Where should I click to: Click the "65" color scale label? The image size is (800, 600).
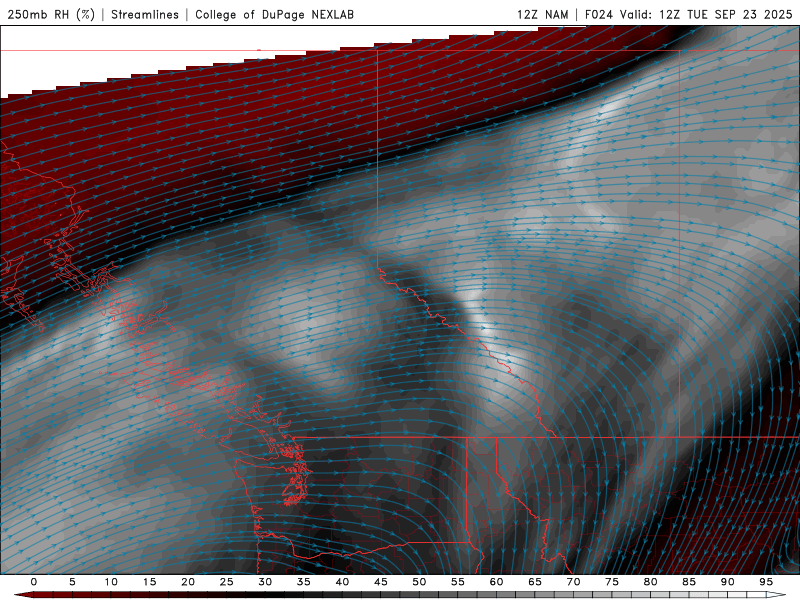point(535,582)
